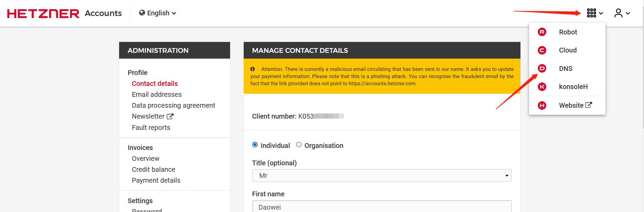Screen dimensions: 644x212
Task: Open the user account menu icon
Action: pyautogui.click(x=618, y=13)
